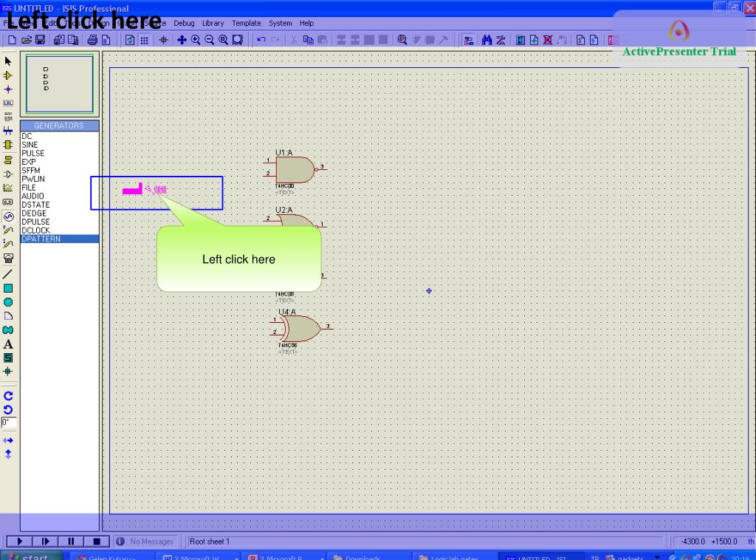The height and width of the screenshot is (560, 756).
Task: Select the 2D text 'A' tool
Action: click(8, 344)
